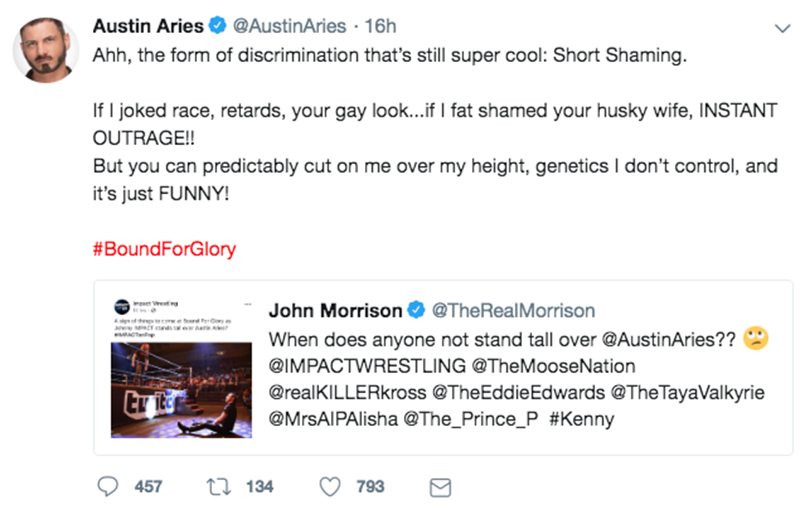Open the Austin Aries display name
Screen dimensions: 800x510
pos(148,26)
